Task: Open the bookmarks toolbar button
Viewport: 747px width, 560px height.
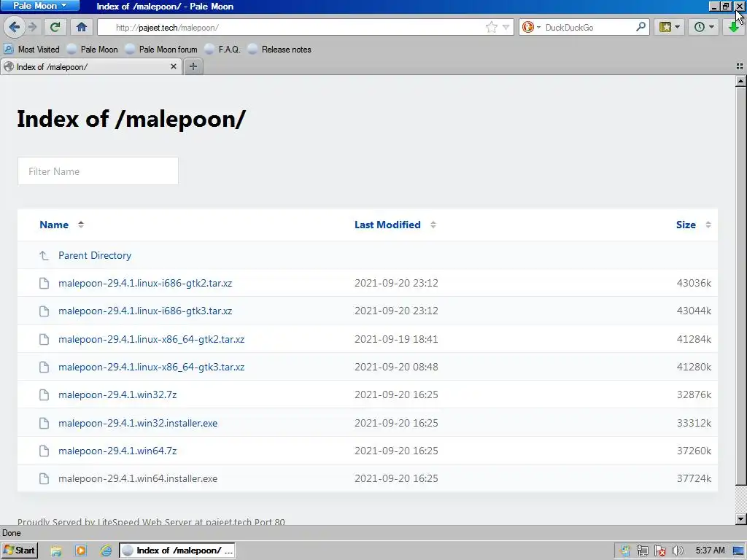Action: tap(665, 27)
